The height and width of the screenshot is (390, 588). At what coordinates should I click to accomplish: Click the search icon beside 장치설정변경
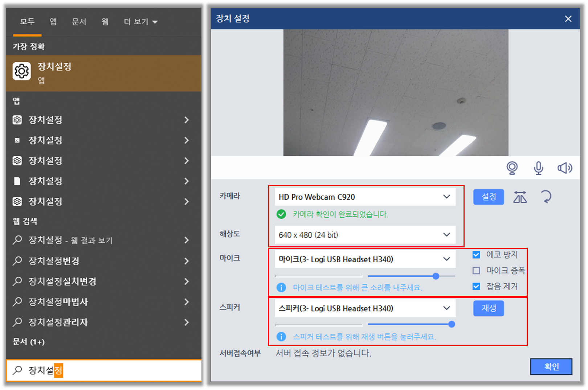click(x=17, y=260)
